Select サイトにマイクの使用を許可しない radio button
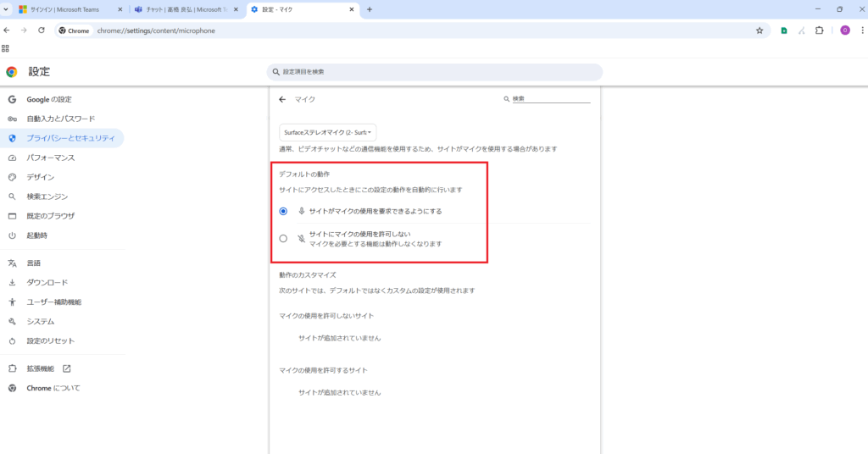The width and height of the screenshot is (868, 454). point(283,239)
